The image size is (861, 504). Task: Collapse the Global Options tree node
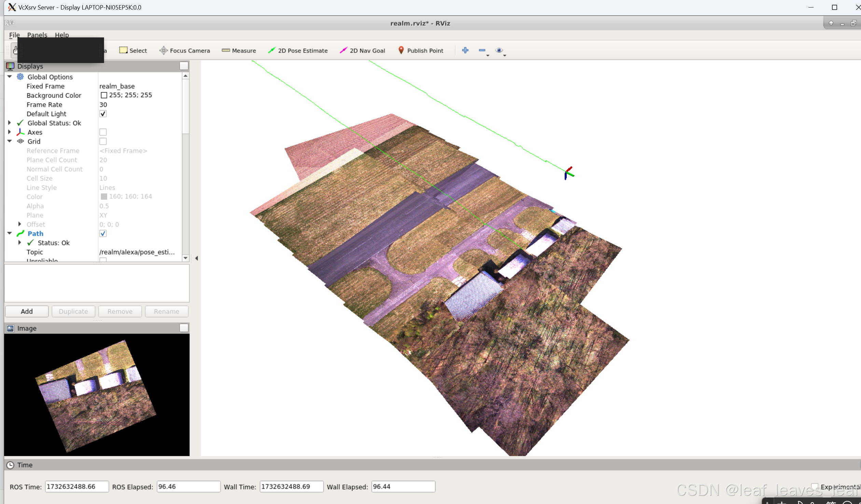[10, 77]
